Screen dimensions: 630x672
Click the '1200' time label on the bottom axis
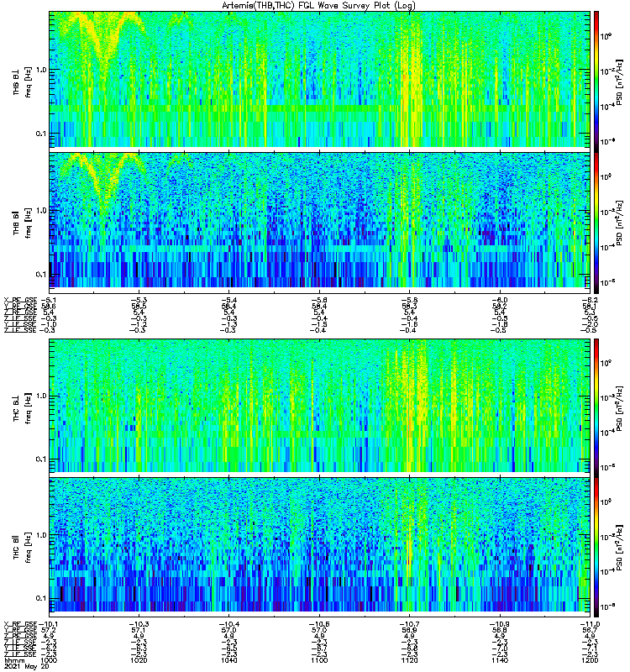(590, 660)
